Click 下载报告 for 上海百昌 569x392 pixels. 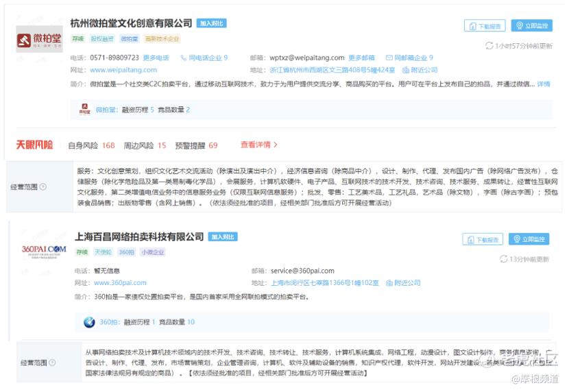[x=483, y=239]
